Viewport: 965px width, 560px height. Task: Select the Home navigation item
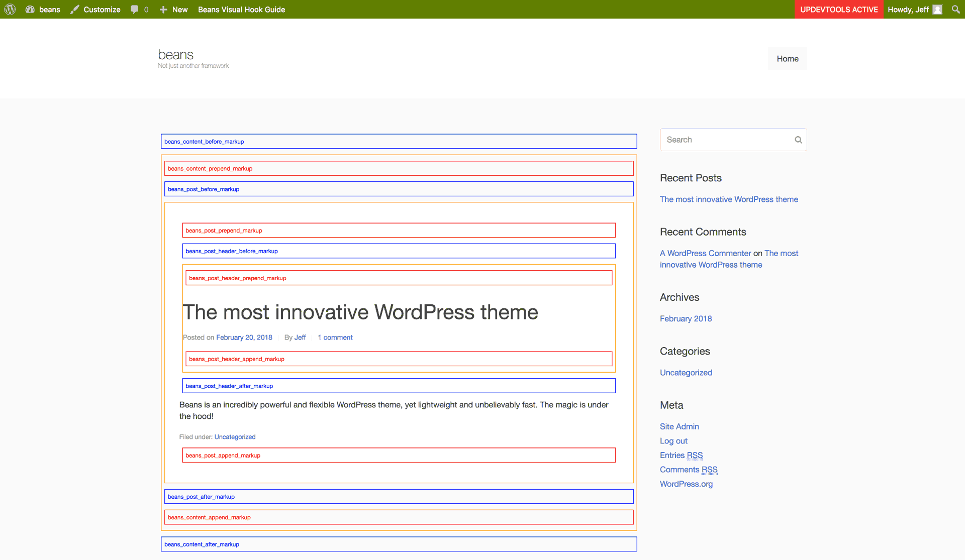787,59
